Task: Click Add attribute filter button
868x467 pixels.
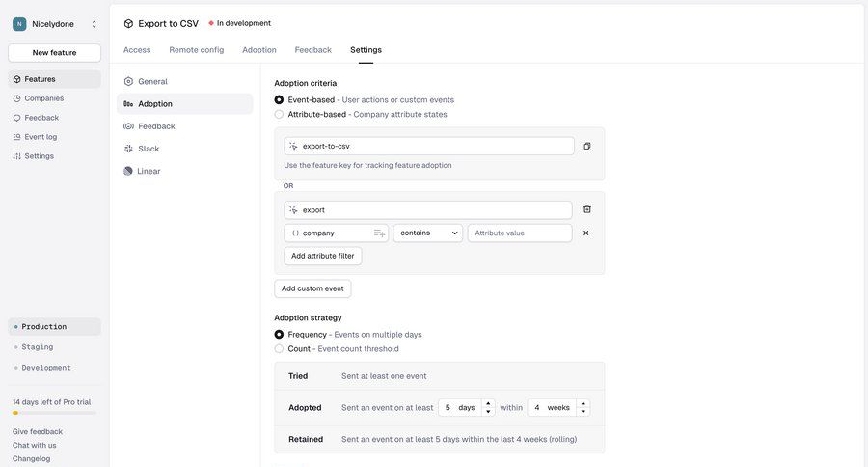Action: (323, 256)
